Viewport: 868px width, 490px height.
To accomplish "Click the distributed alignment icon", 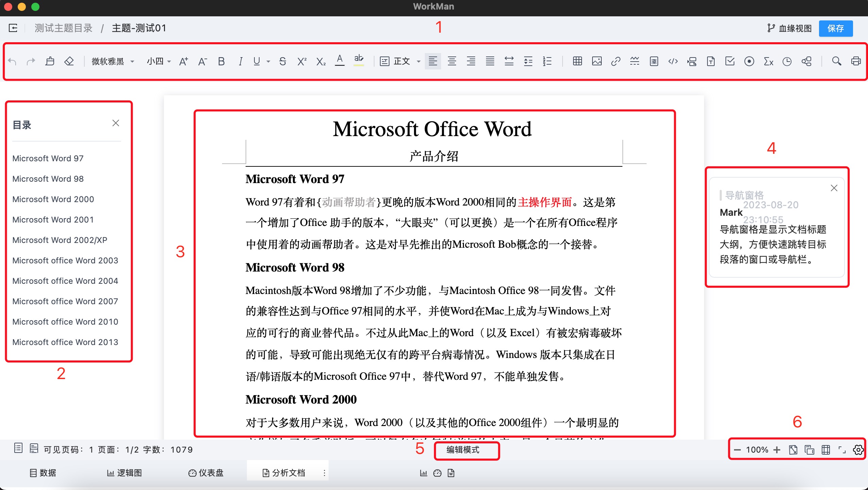I will [509, 61].
